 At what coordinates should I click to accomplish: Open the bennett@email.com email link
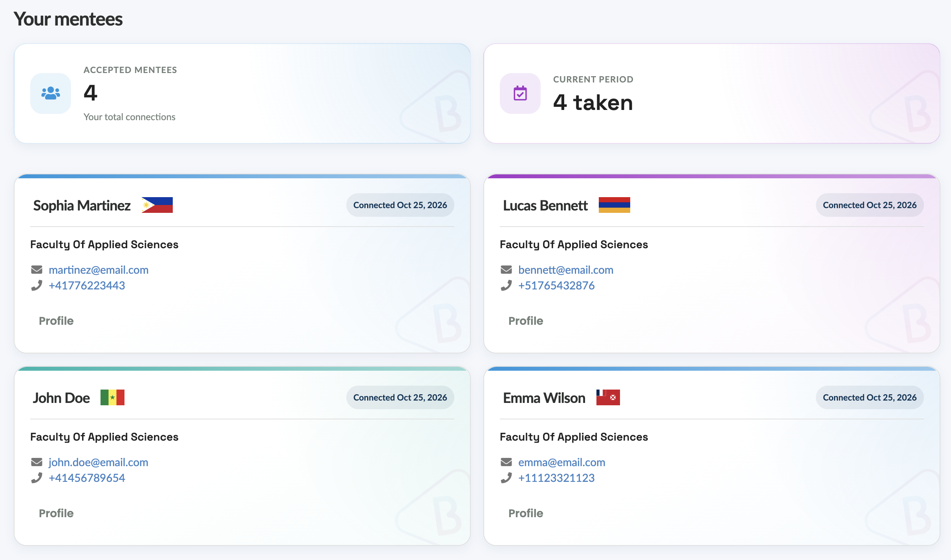(566, 270)
